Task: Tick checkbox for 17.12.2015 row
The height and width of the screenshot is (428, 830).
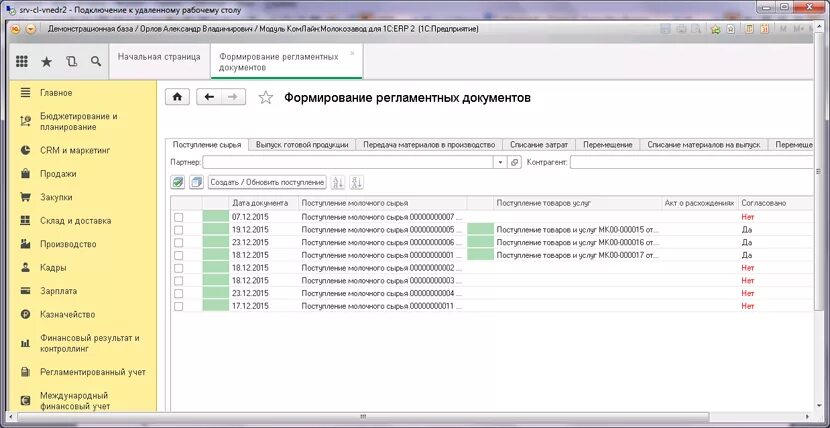Action: pos(179,306)
